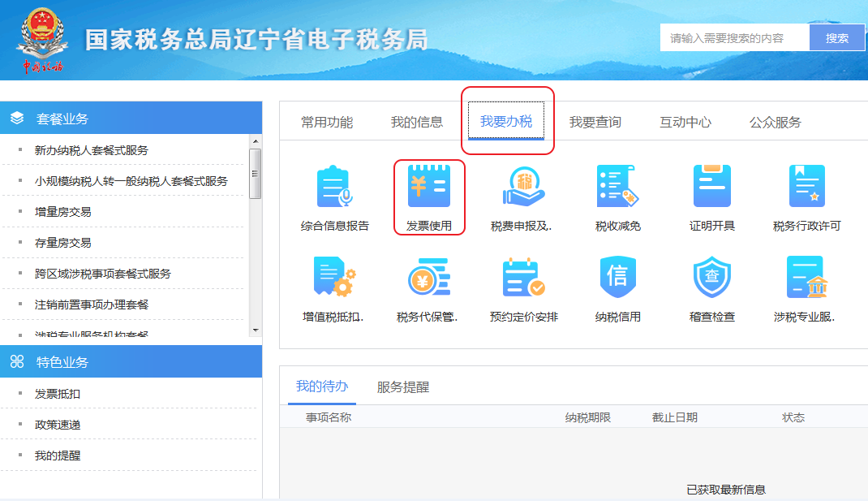The width and height of the screenshot is (868, 501).
Task: Open the 税收减免 icon
Action: coord(618,186)
